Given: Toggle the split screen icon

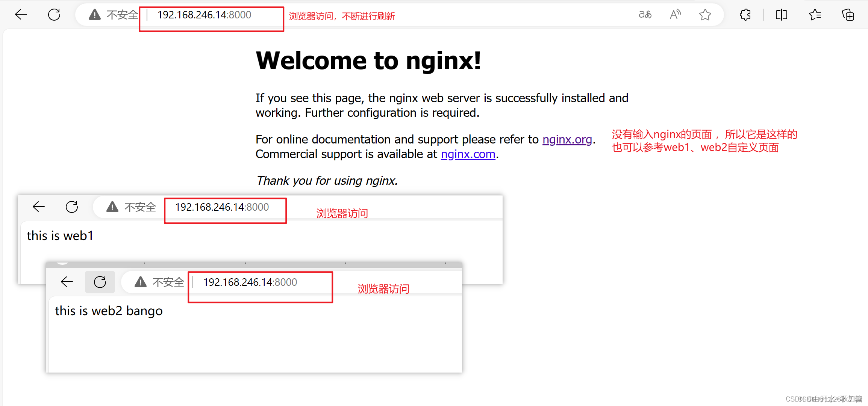Looking at the screenshot, I should [x=781, y=15].
